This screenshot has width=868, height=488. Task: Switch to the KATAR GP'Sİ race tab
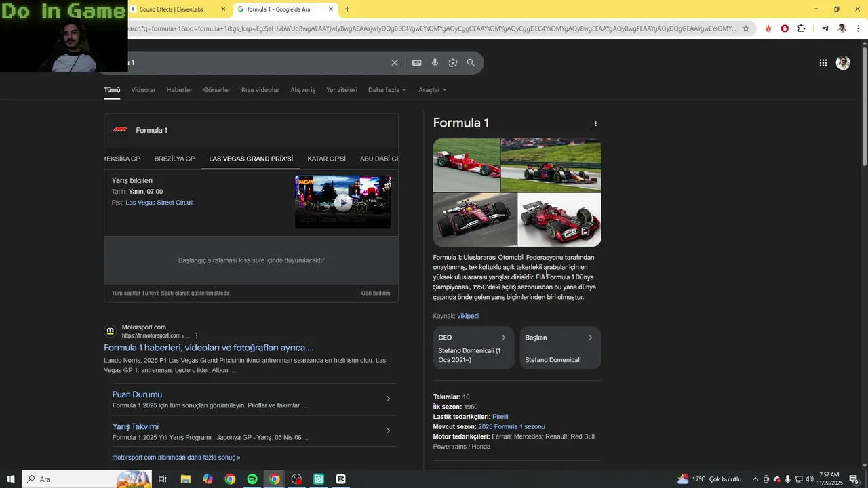[x=326, y=159]
